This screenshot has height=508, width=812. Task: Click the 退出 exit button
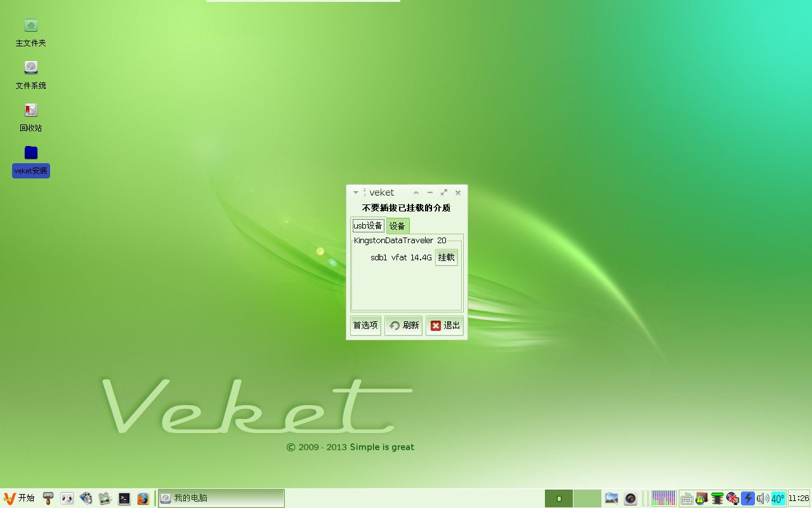pos(445,325)
